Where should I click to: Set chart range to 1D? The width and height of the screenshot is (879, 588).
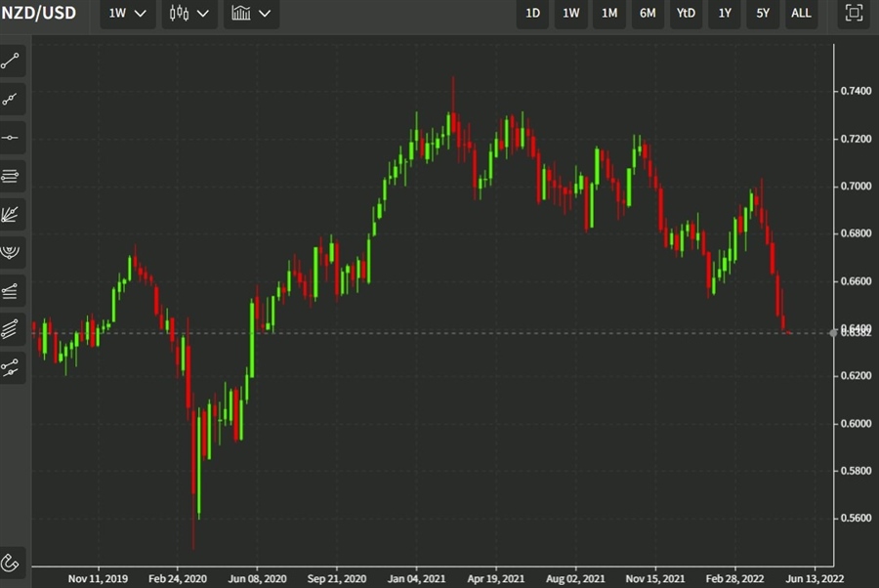pos(532,13)
